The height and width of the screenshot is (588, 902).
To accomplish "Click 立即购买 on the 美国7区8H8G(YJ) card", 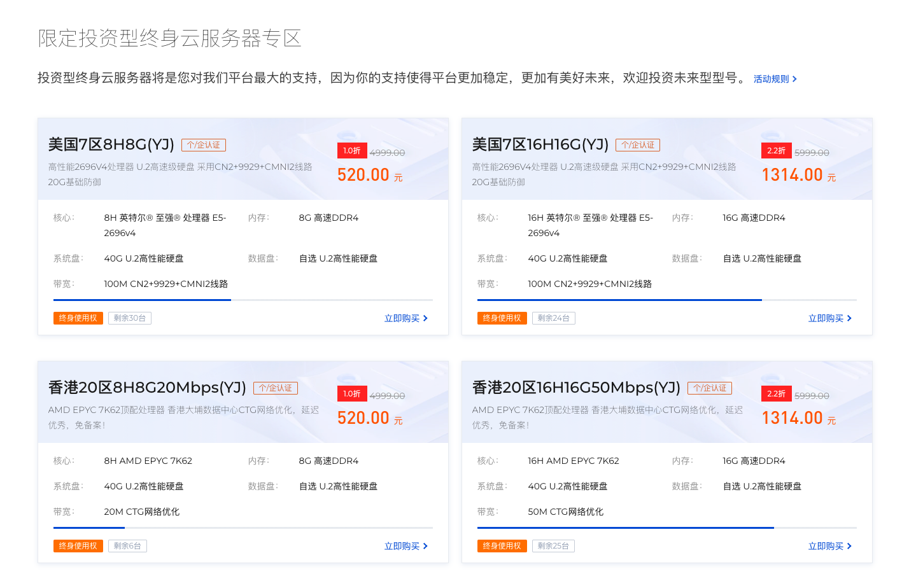I will click(x=406, y=318).
